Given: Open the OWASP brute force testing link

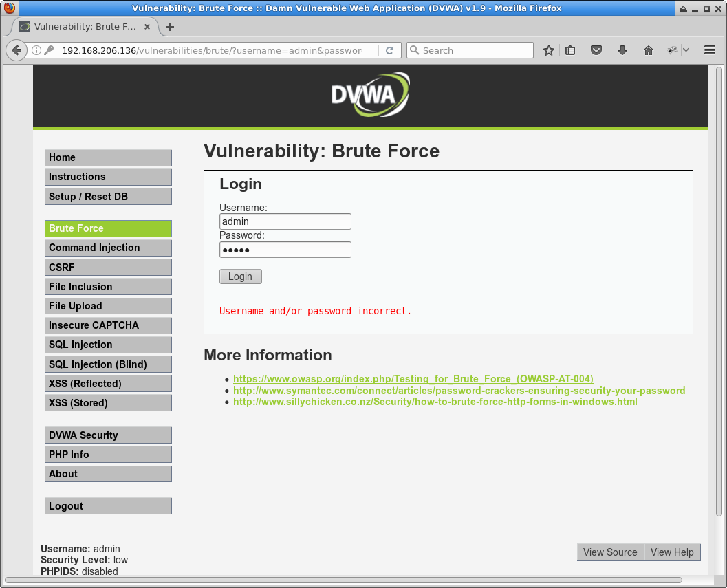Looking at the screenshot, I should [x=413, y=379].
